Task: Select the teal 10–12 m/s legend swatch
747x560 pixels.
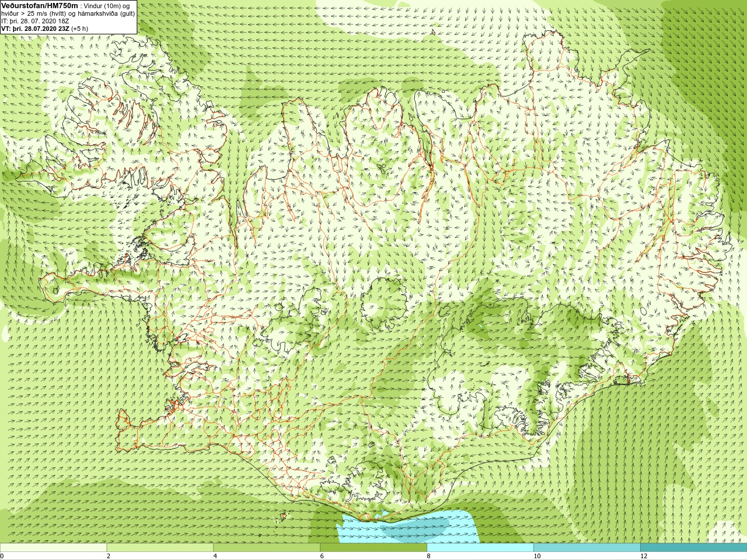Action: 587,548
